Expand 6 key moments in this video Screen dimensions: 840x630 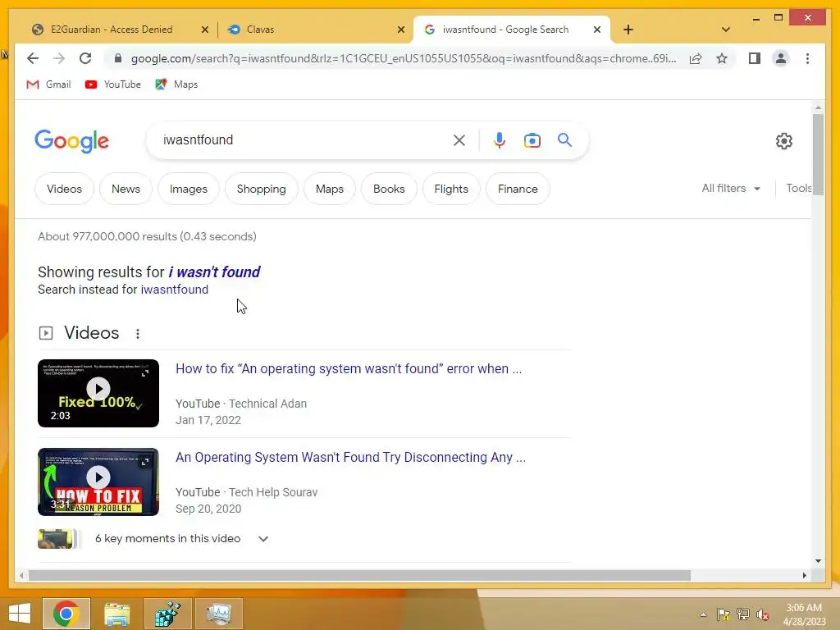[x=263, y=539]
